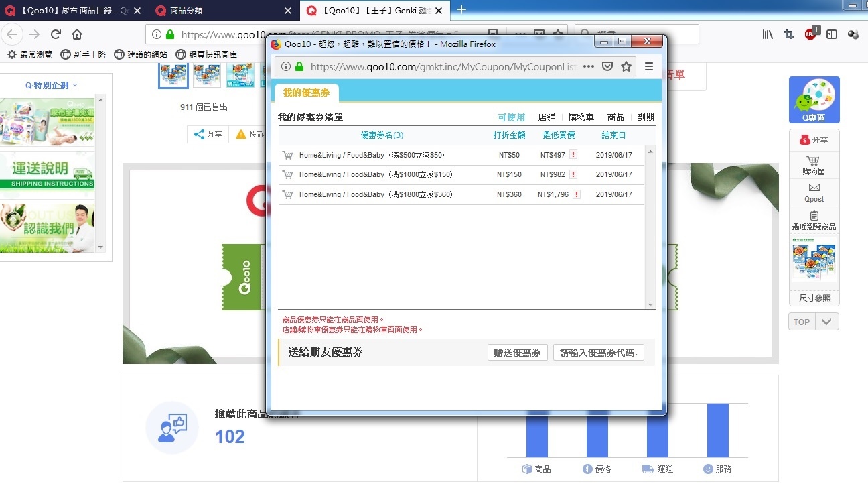The image size is (868, 484).
Task: Open the 購物筐 shopping cart icon
Action: click(814, 165)
